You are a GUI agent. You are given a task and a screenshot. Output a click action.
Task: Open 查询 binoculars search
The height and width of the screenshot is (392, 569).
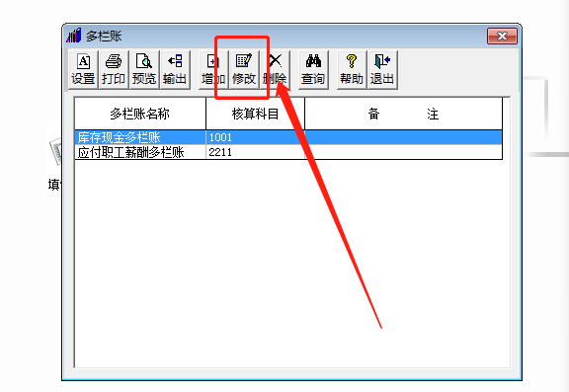pyautogui.click(x=313, y=70)
